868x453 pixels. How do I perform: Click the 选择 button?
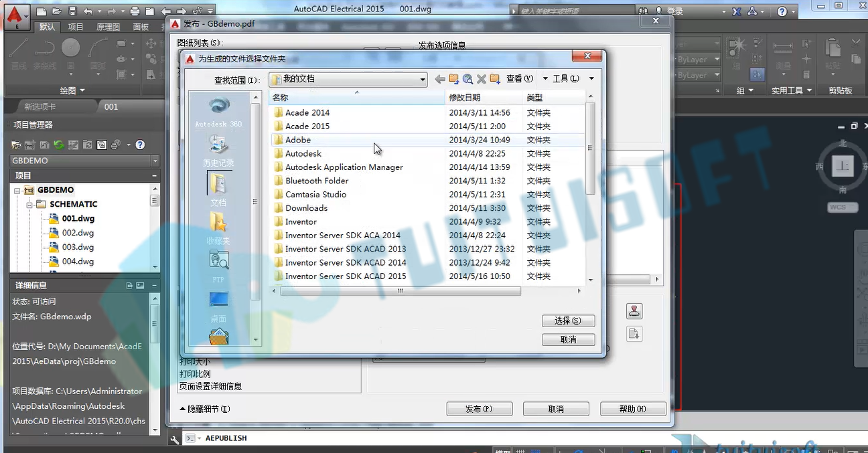[568, 321]
